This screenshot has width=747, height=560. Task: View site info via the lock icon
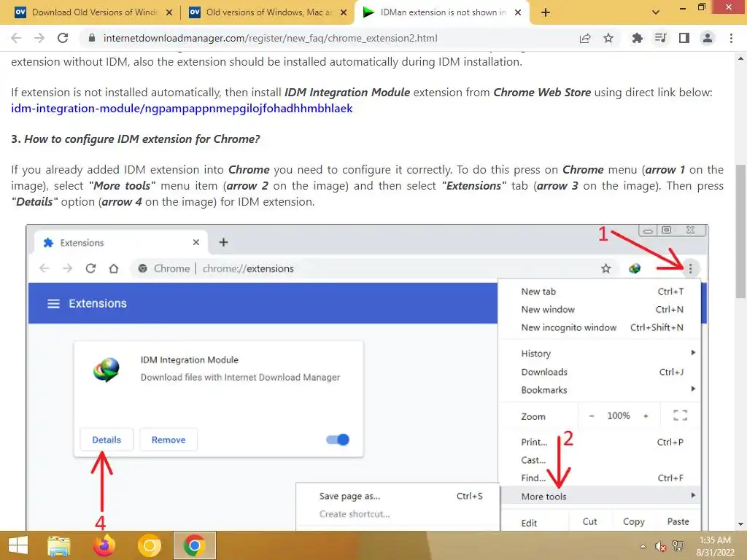coord(92,38)
